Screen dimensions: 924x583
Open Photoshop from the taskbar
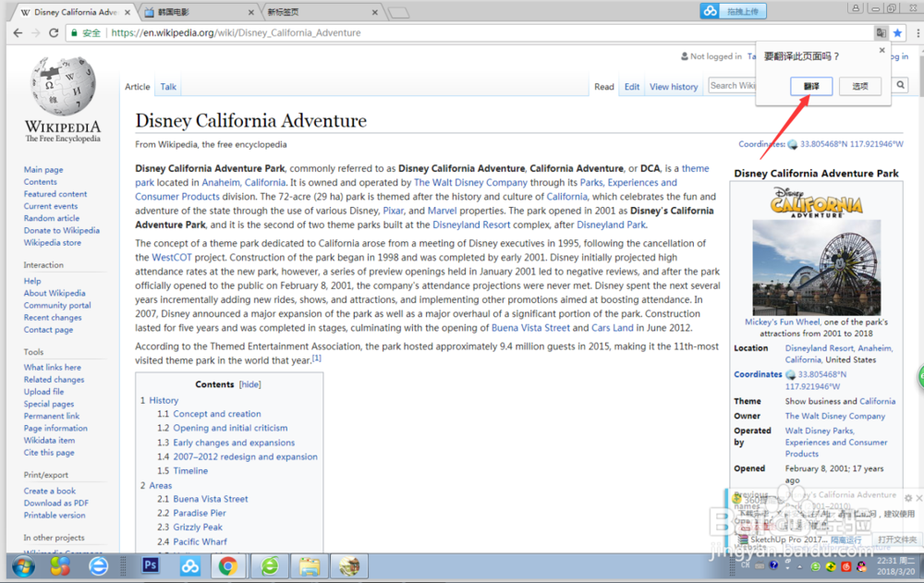[x=151, y=565]
